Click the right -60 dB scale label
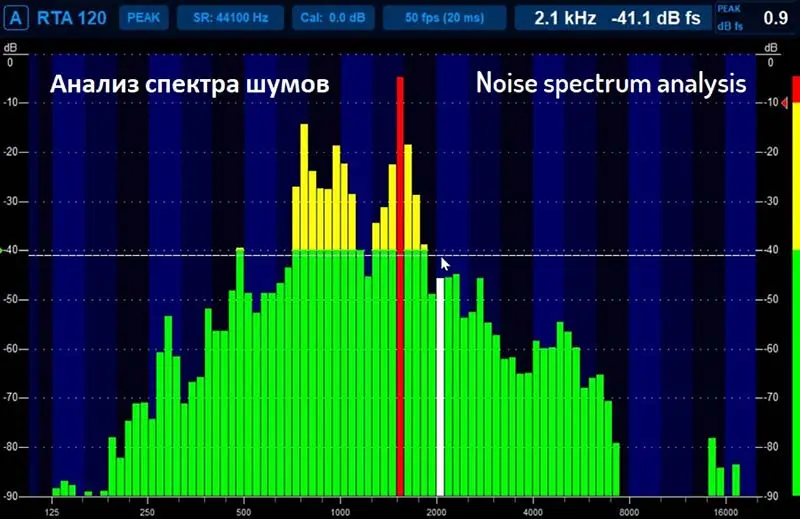800x519 pixels. (x=769, y=349)
